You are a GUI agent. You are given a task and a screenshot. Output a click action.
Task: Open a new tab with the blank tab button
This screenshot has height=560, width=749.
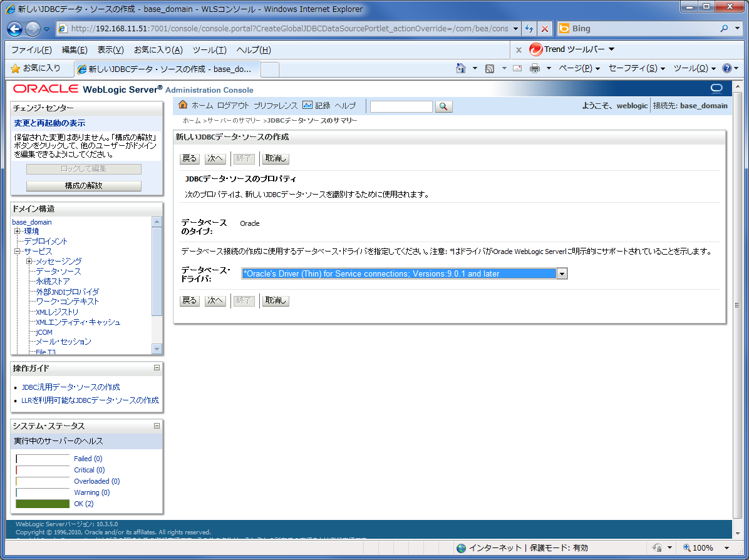[x=270, y=69]
